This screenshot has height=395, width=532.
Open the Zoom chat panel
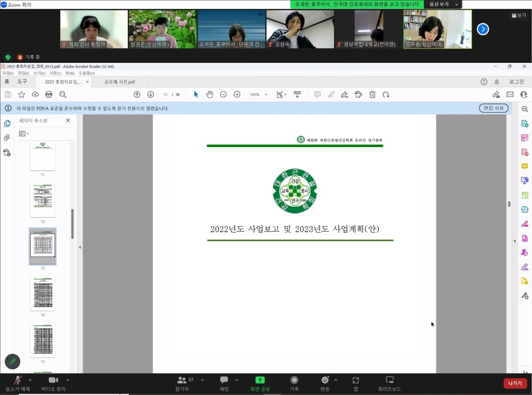click(x=224, y=384)
